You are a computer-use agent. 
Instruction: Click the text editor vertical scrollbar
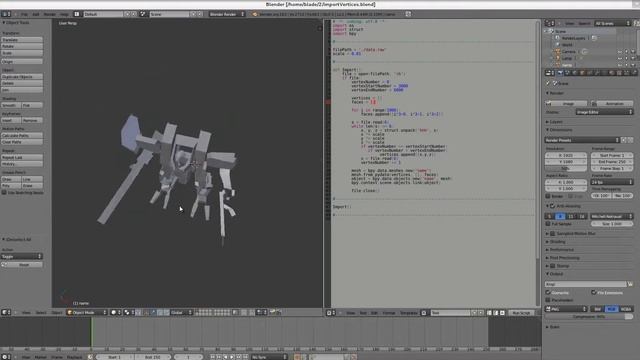tap(538, 139)
